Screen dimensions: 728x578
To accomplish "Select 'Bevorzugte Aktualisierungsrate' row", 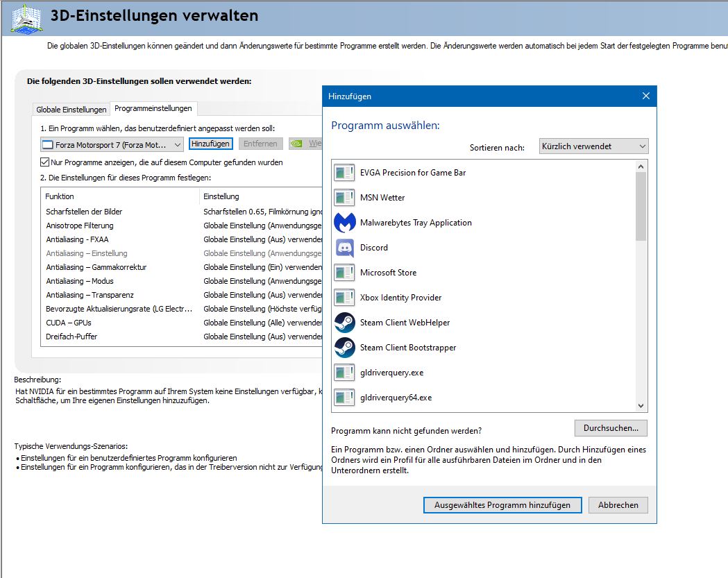I will 182,309.
